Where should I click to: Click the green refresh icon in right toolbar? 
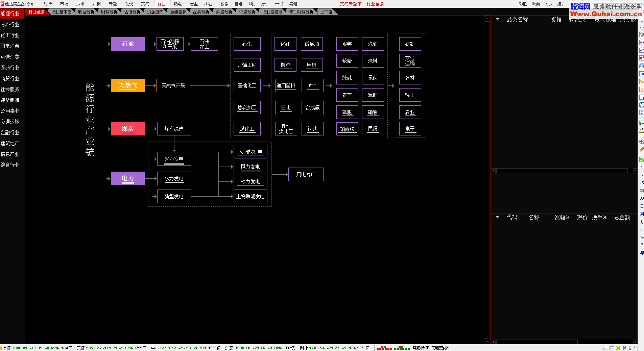[641, 159]
